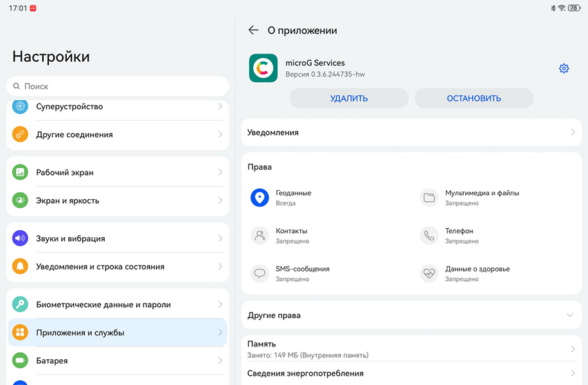Image resolution: width=588 pixels, height=385 pixels.
Task: Select Экран и яркость in settings
Action: point(118,201)
